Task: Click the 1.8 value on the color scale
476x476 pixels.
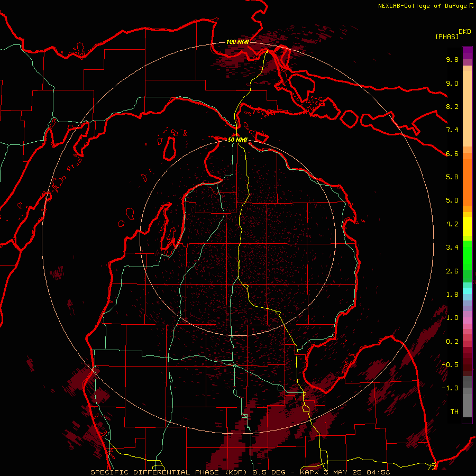Action: pyautogui.click(x=452, y=295)
